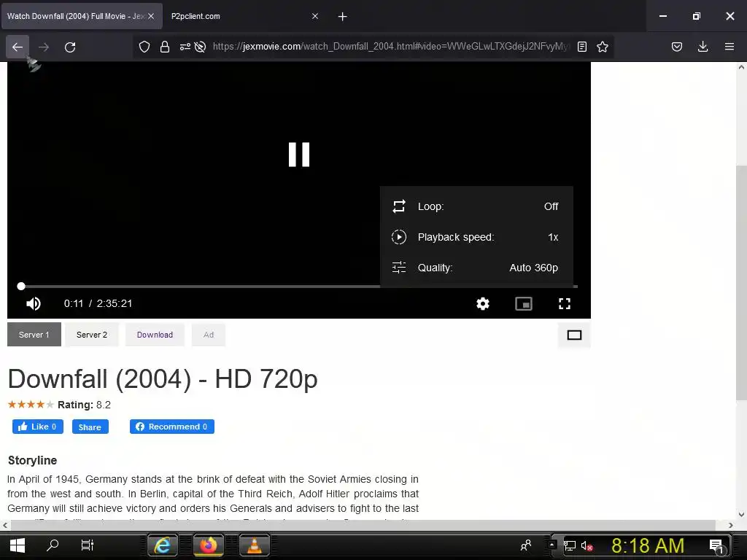View site security padlock info
Image resolution: width=747 pixels, height=560 pixels.
point(165,47)
